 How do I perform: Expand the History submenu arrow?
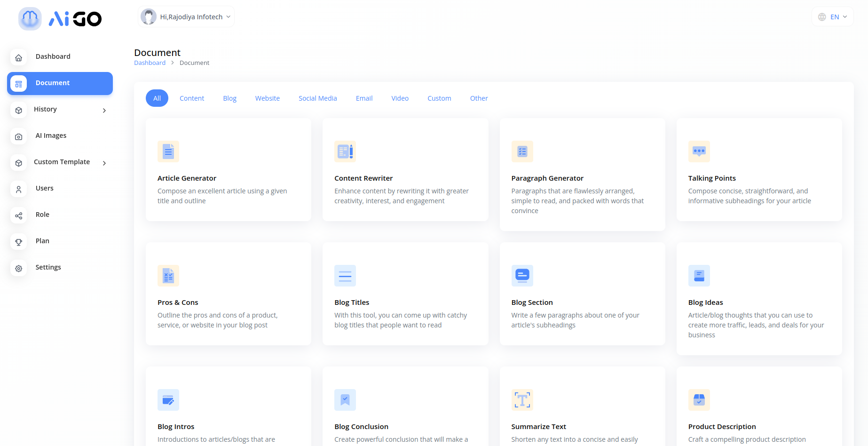point(104,111)
